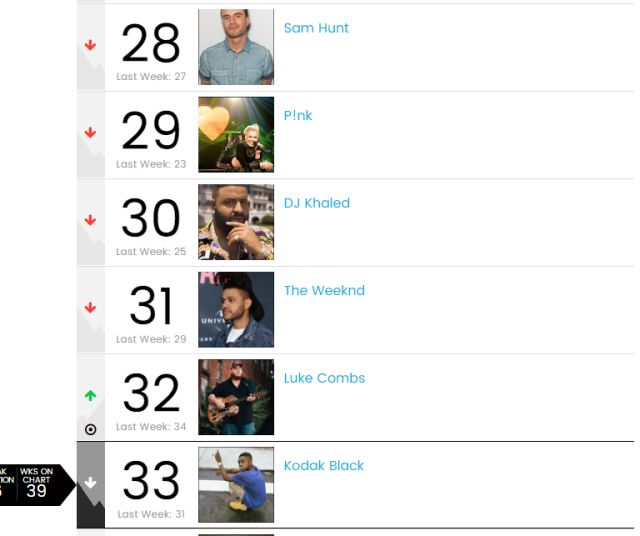Open the Kodak Black artist link

[x=324, y=465]
